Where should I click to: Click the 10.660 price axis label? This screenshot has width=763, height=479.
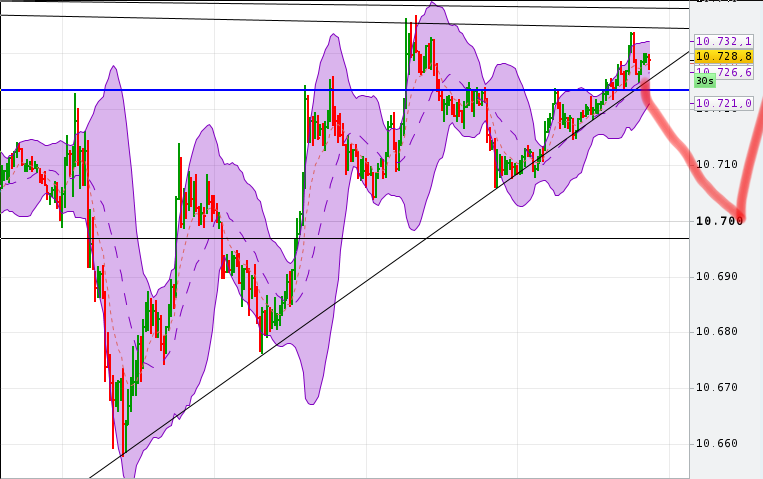click(717, 443)
